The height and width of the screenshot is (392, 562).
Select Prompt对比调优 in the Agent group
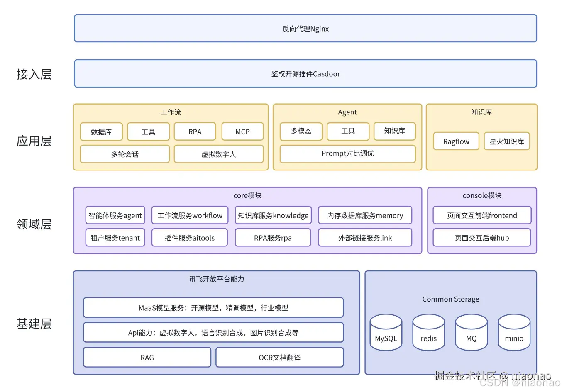[x=347, y=153]
